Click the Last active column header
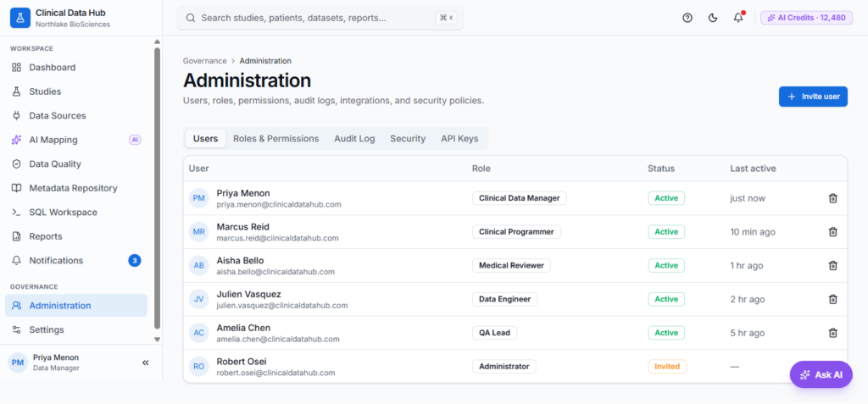868x404 pixels. pyautogui.click(x=753, y=169)
